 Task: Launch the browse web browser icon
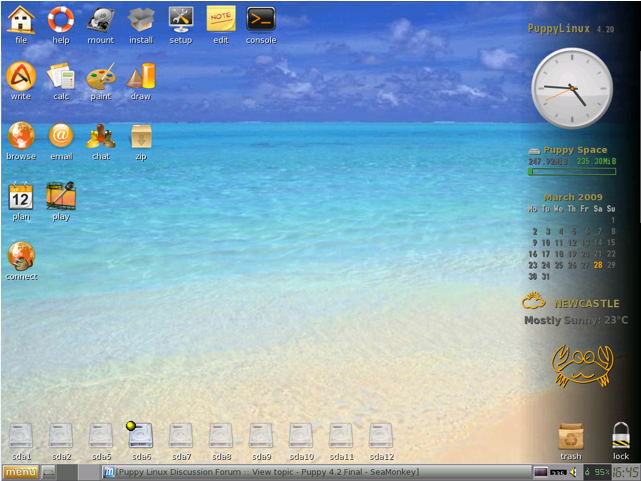(x=21, y=135)
